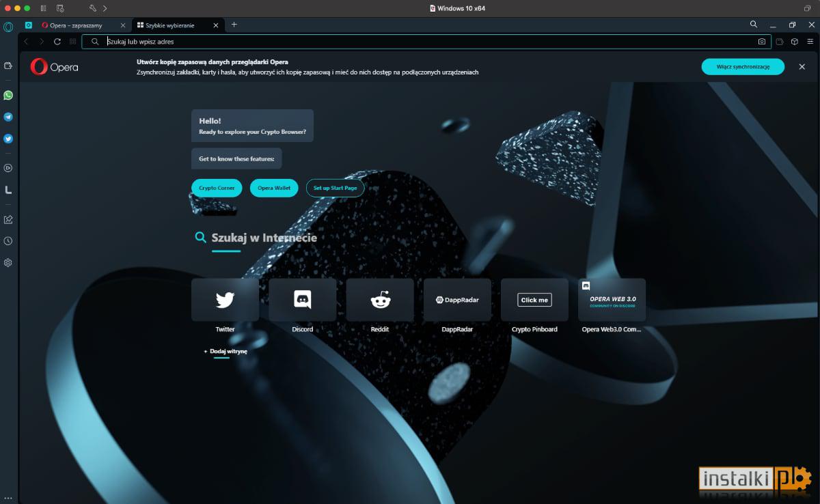This screenshot has width=820, height=504.
Task: Switch to the Opera – zapraszamy tab
Action: pyautogui.click(x=75, y=25)
